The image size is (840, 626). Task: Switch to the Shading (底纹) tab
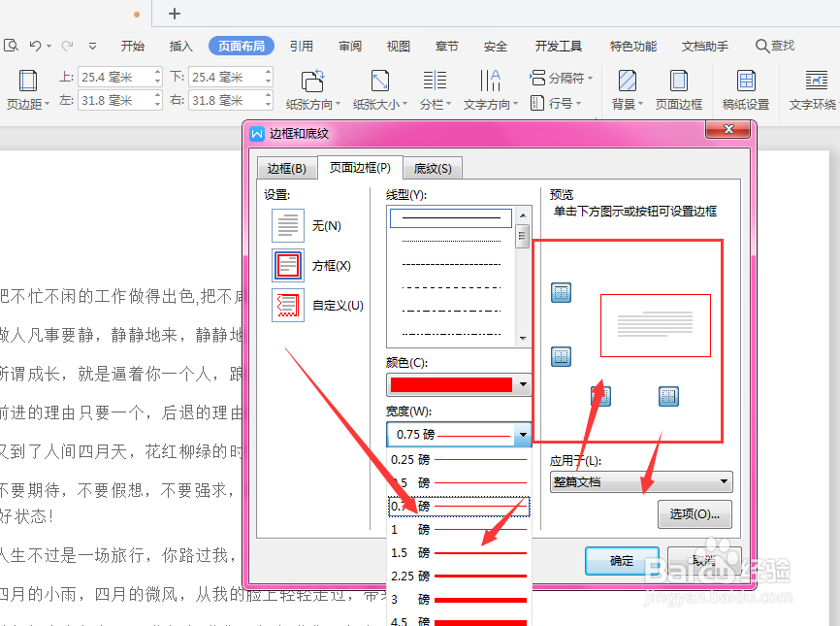pyautogui.click(x=433, y=168)
